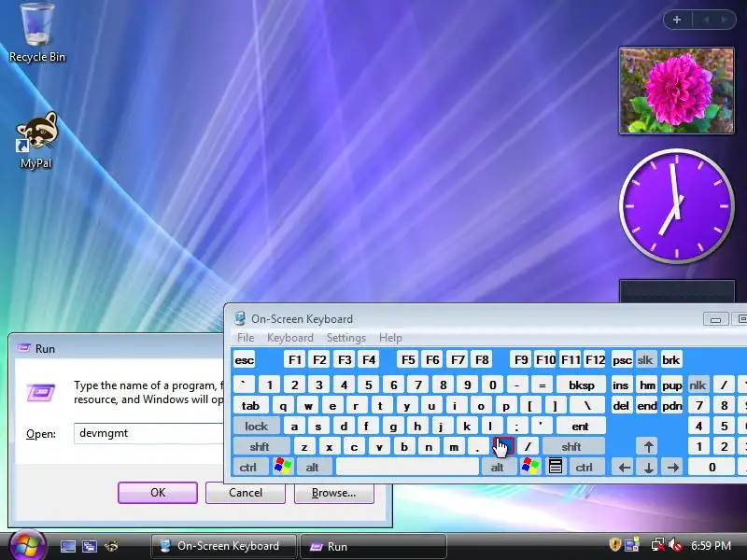Open the File menu in On-Screen Keyboard
The width and height of the screenshot is (747, 560).
246,338
